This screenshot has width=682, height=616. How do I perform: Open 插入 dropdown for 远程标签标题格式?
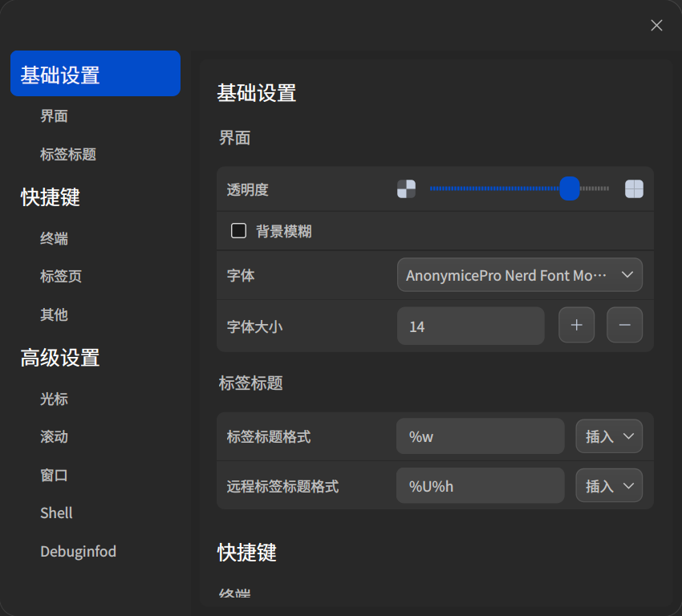pyautogui.click(x=609, y=485)
